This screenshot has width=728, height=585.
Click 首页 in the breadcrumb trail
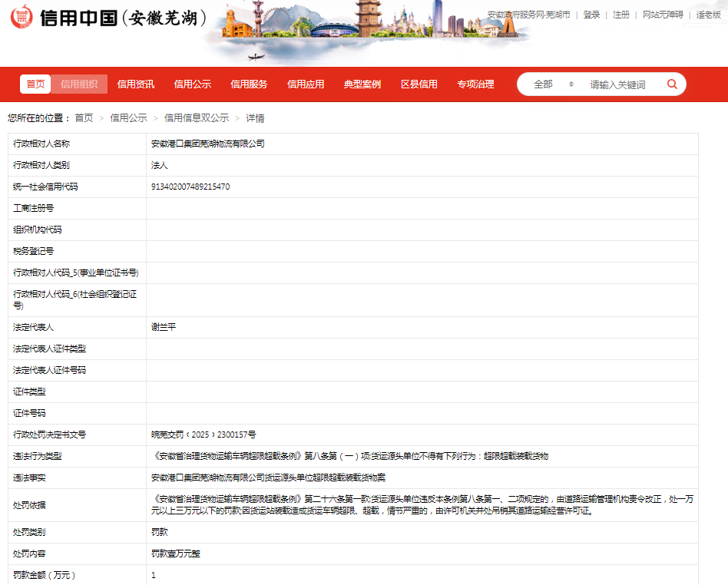84,118
